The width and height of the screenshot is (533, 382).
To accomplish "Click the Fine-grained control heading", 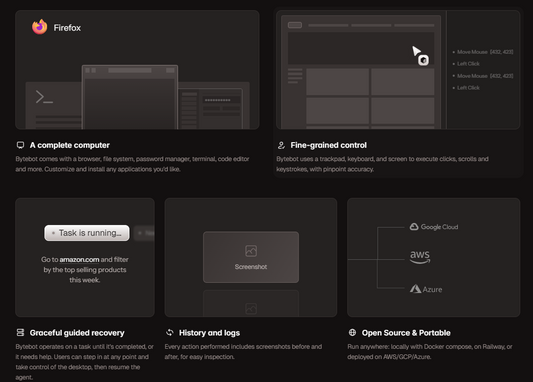I will coord(328,145).
